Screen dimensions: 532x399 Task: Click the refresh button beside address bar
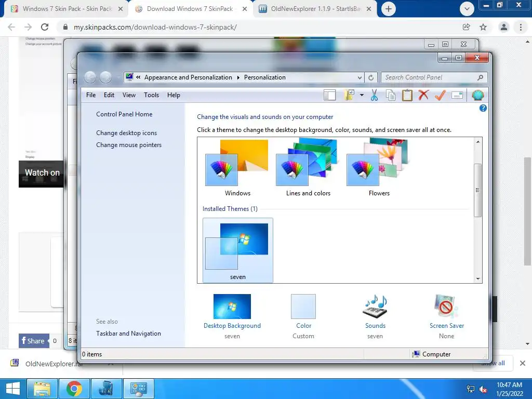click(x=371, y=78)
